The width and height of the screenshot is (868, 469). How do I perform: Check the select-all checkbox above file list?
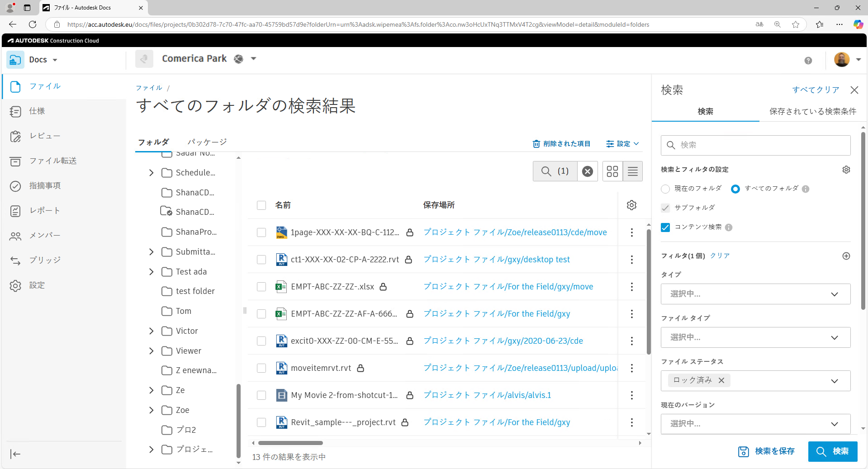point(261,205)
